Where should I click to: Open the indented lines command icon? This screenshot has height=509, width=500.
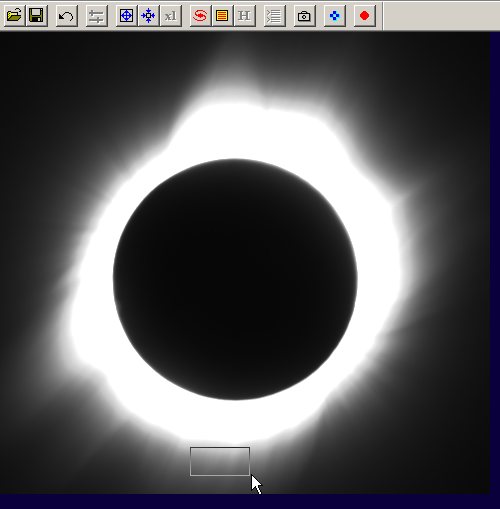(x=274, y=15)
